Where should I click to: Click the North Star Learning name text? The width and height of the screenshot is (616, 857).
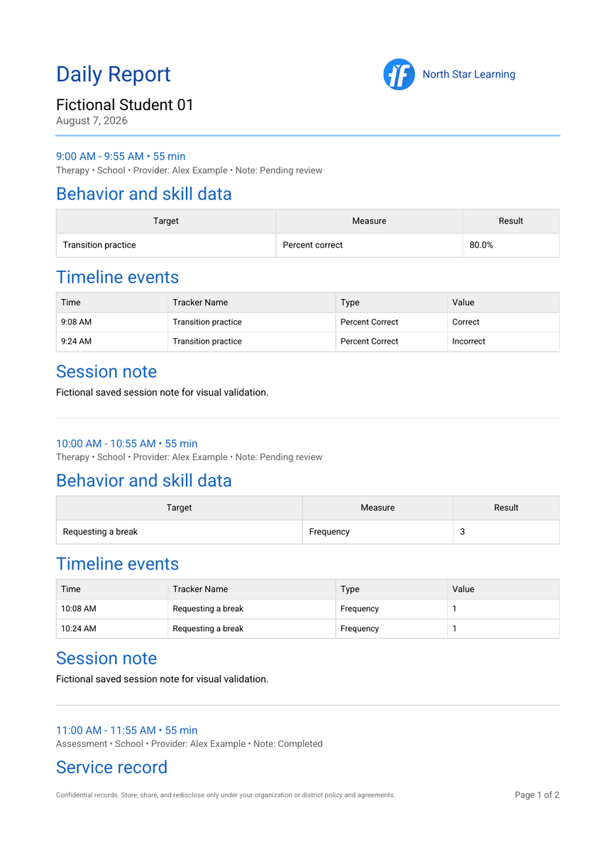(468, 75)
